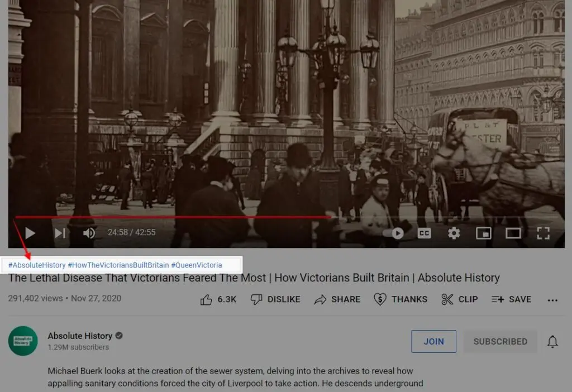Switch to miniplayer mode

click(x=483, y=233)
